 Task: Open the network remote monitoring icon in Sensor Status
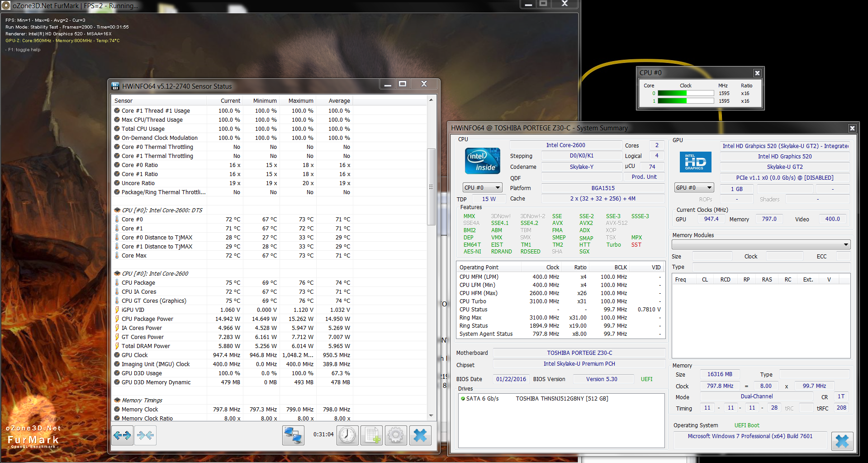click(293, 435)
